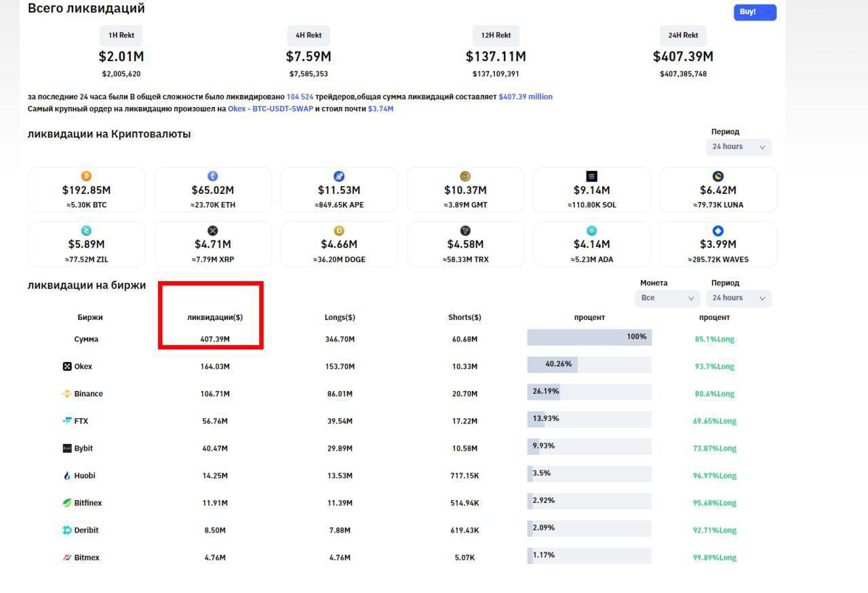Click the Ethereum icon above $65.02M
868x593 pixels.
click(x=213, y=177)
